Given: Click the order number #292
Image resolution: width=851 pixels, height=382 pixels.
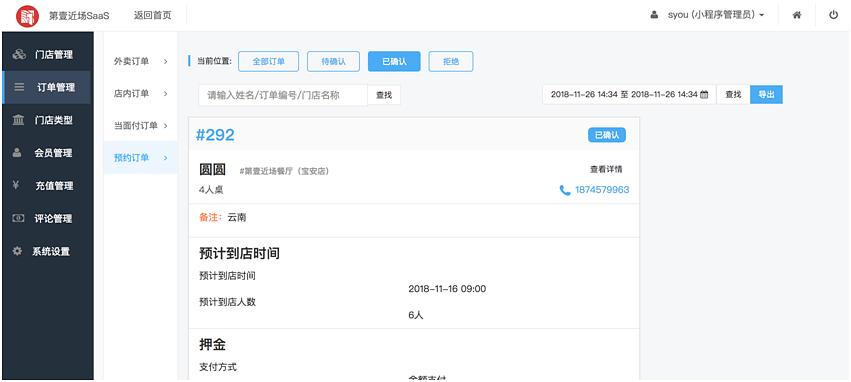Looking at the screenshot, I should pyautogui.click(x=215, y=135).
